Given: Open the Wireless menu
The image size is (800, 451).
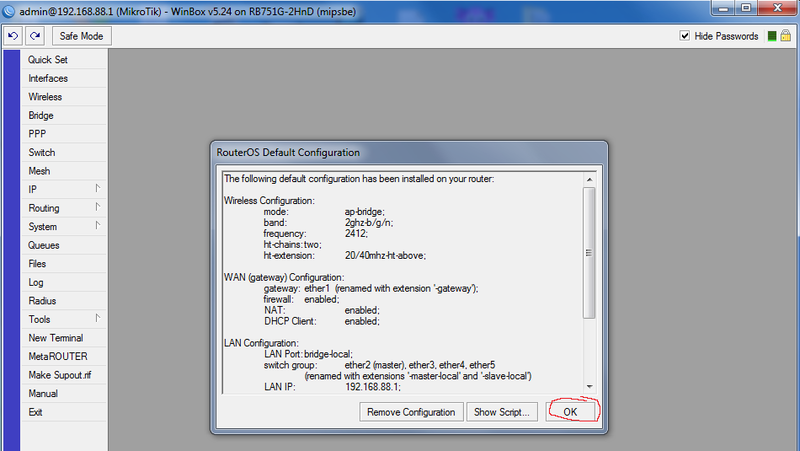Looking at the screenshot, I should pyautogui.click(x=64, y=97).
